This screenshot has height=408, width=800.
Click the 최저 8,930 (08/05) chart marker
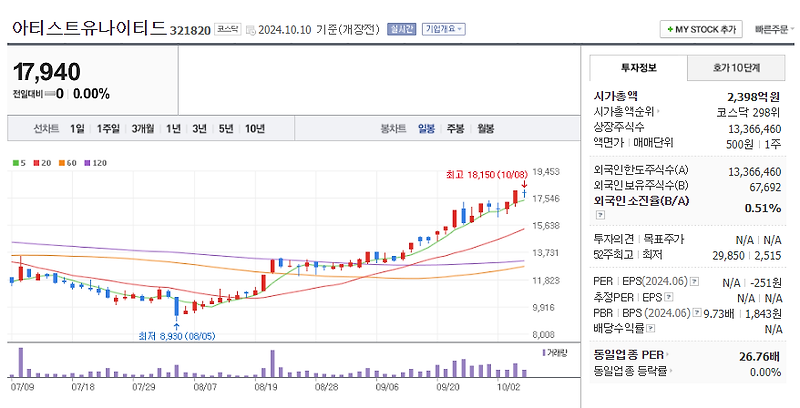point(177,336)
